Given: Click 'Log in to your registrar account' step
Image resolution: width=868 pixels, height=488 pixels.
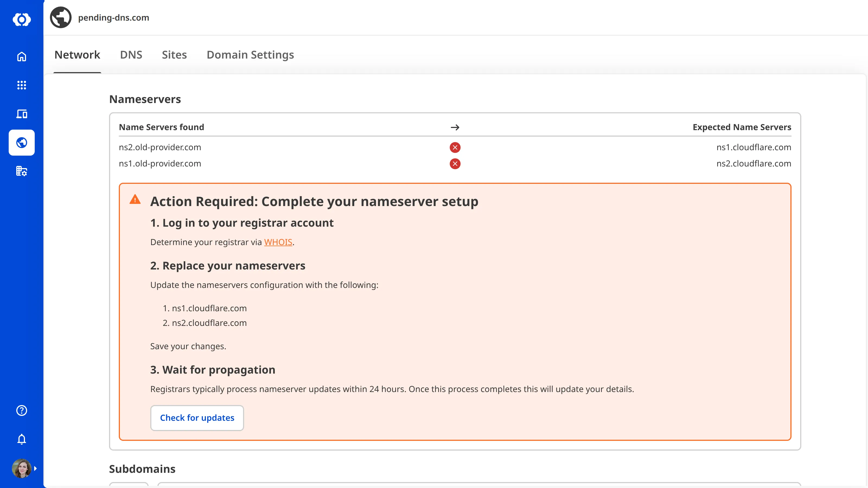Looking at the screenshot, I should [242, 223].
